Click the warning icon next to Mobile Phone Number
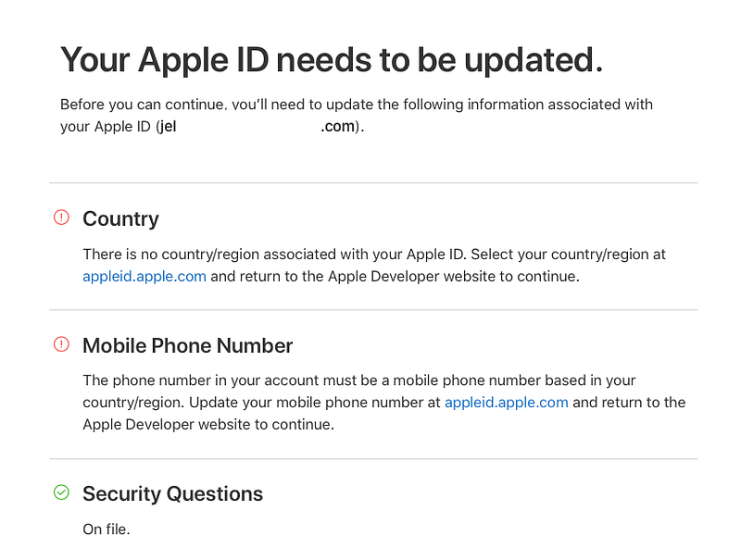The height and width of the screenshot is (560, 741). pos(61,344)
